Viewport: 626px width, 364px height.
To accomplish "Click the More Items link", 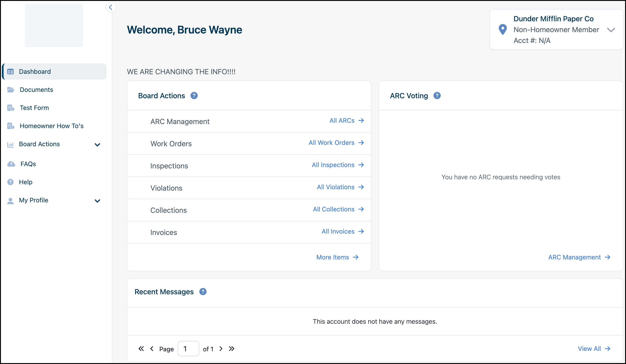I will click(x=337, y=257).
